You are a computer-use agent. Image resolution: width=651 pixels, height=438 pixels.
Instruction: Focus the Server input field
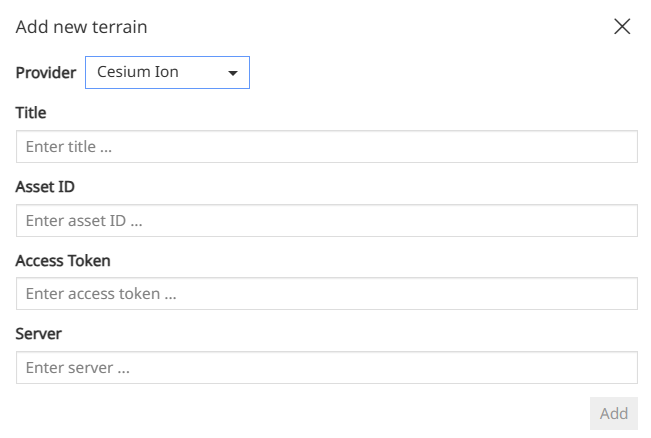326,368
